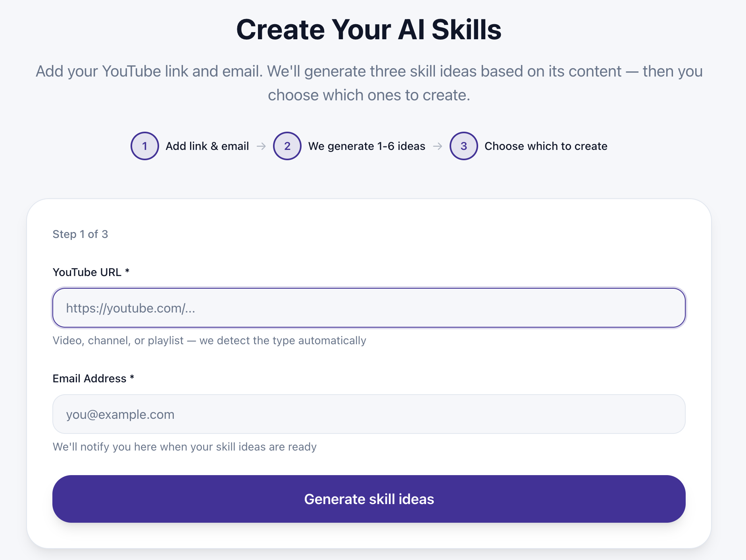Click the 'We generate 1-6 ideas' step label
The image size is (746, 560).
367,146
